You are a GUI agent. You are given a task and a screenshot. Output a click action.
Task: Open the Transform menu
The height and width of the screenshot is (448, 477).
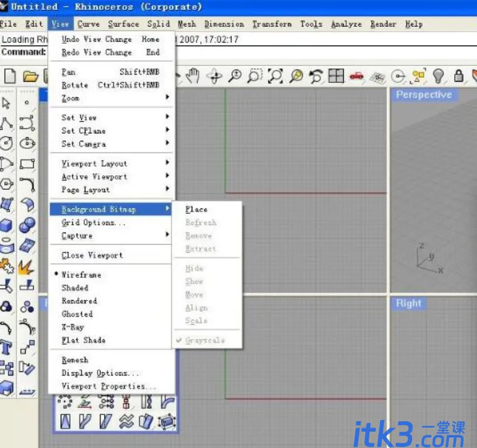pos(272,24)
